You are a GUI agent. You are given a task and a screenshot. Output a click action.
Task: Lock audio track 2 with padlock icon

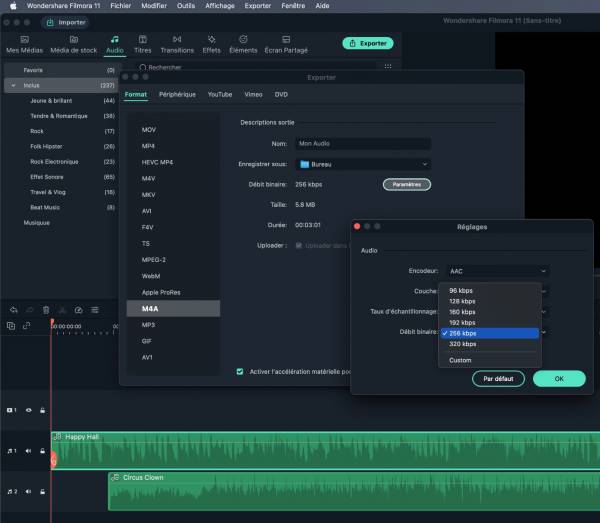click(42, 492)
